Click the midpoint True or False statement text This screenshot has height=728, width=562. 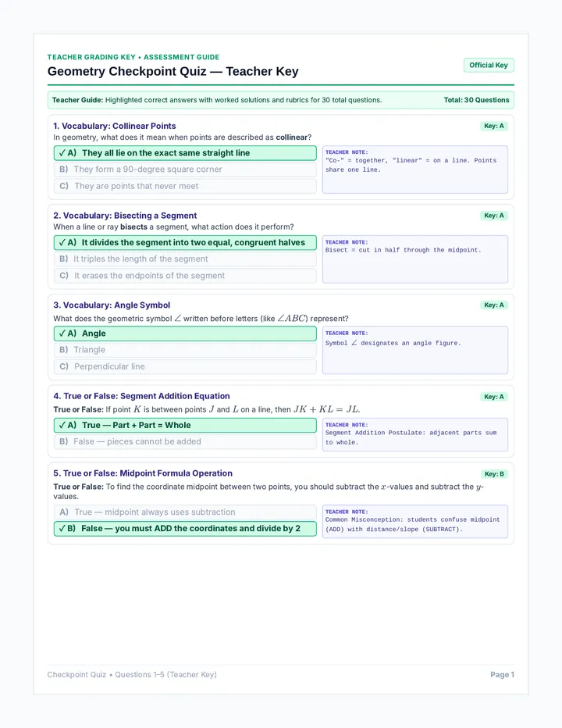click(x=269, y=491)
